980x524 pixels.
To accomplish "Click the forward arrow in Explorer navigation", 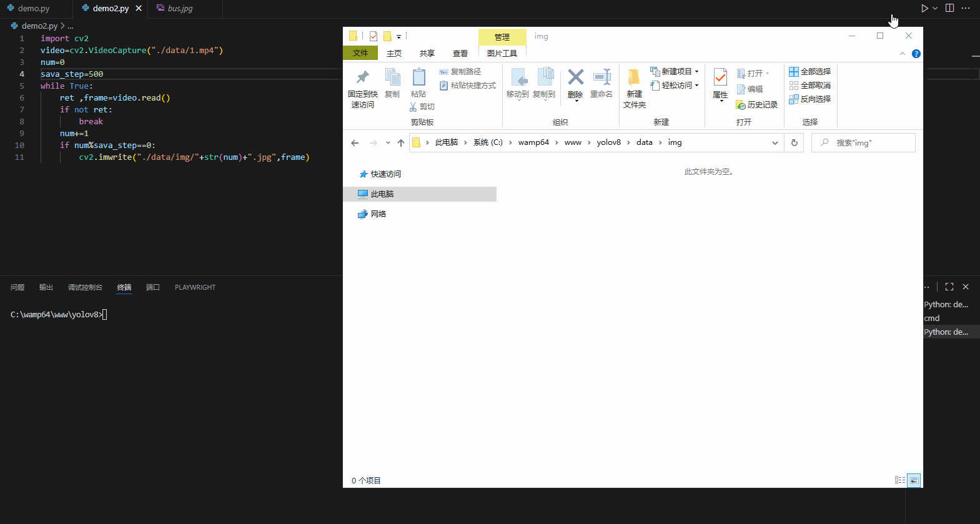I will click(x=374, y=143).
